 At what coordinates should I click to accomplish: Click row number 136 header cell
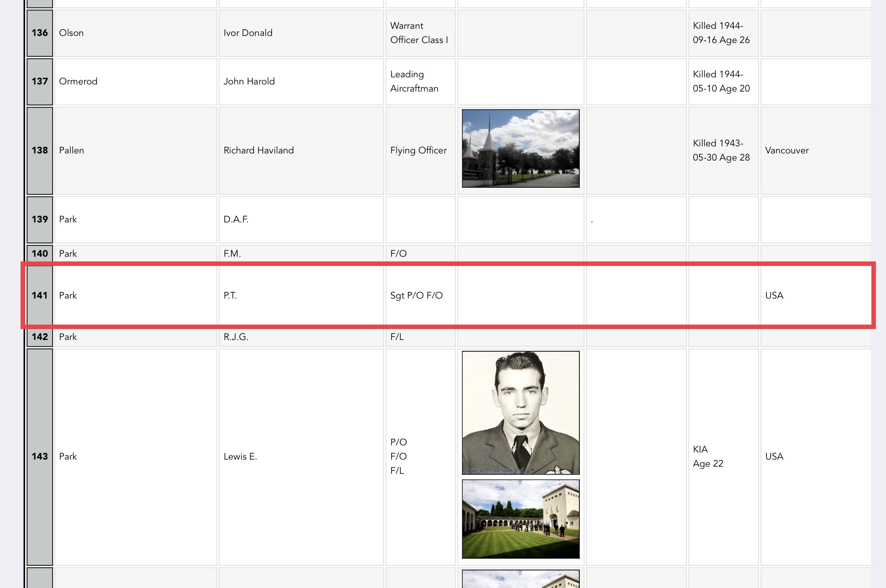coord(40,33)
